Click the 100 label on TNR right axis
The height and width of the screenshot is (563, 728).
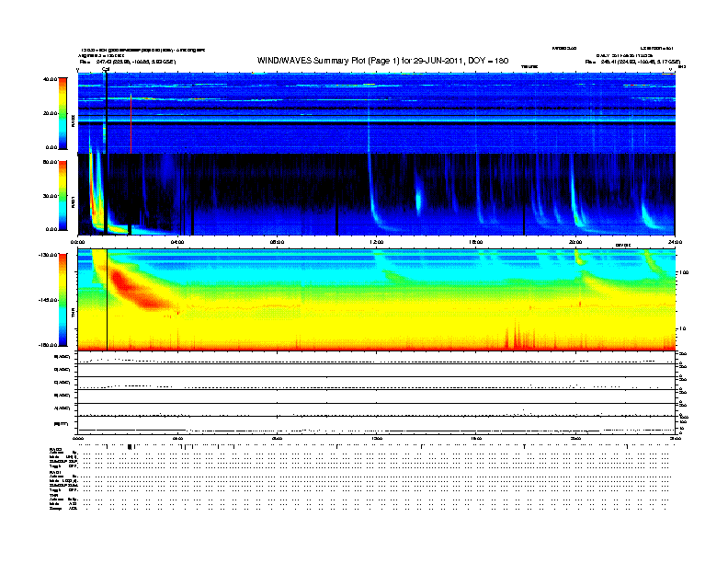coord(684,272)
